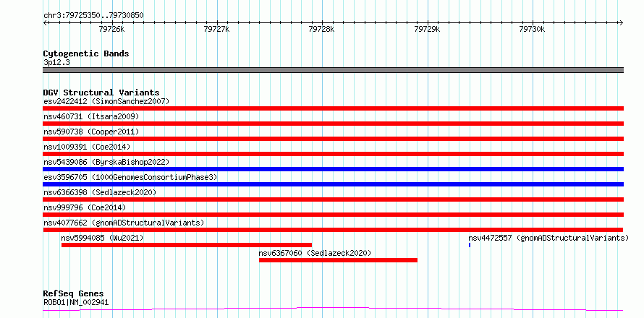
Task: Click the nsv999796 (Coe2014) variant bar
Action: [x=333, y=215]
